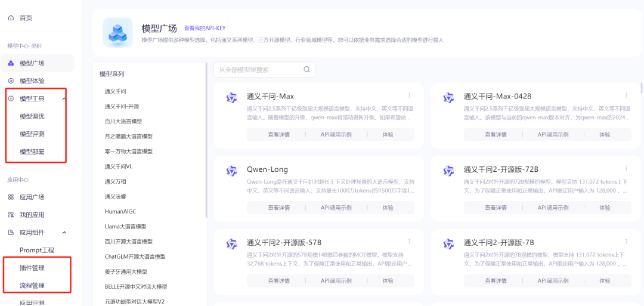The height and width of the screenshot is (306, 644).
Task: Select 通义千问-开源 in model series list
Action: 122,106
